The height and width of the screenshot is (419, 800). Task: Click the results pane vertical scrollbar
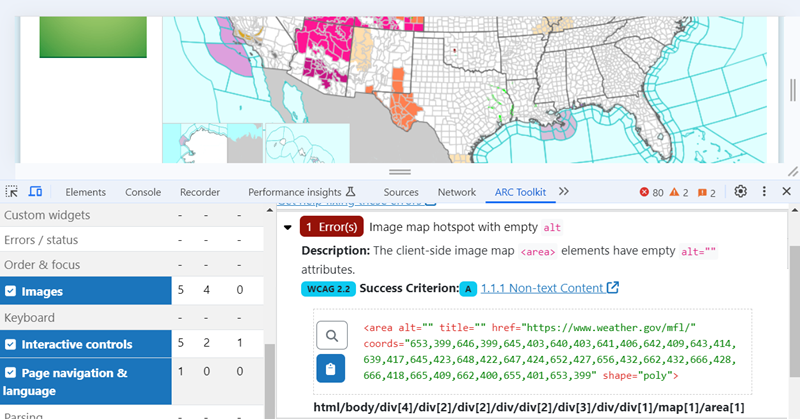[794, 311]
